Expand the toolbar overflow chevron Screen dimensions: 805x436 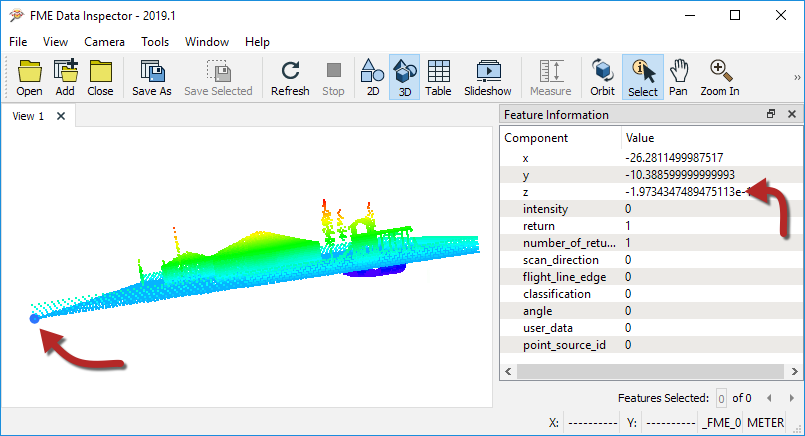[x=797, y=78]
